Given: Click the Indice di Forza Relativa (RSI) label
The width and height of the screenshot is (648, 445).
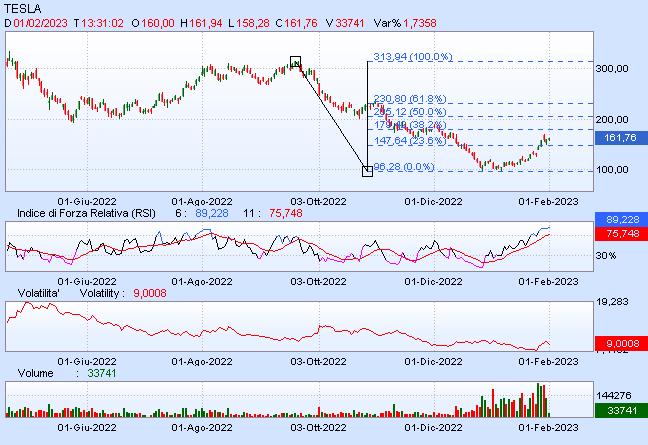Looking at the screenshot, I should click(x=86, y=214).
